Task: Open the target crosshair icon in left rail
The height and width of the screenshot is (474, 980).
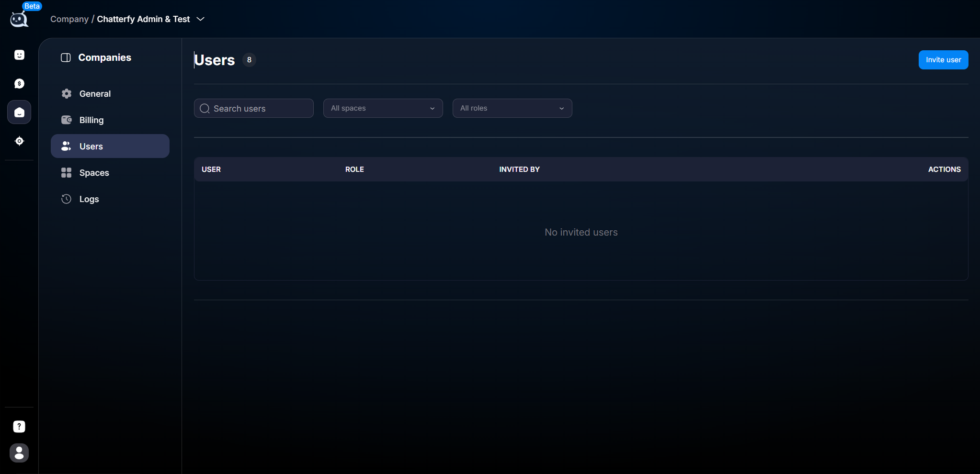Action: coord(19,141)
